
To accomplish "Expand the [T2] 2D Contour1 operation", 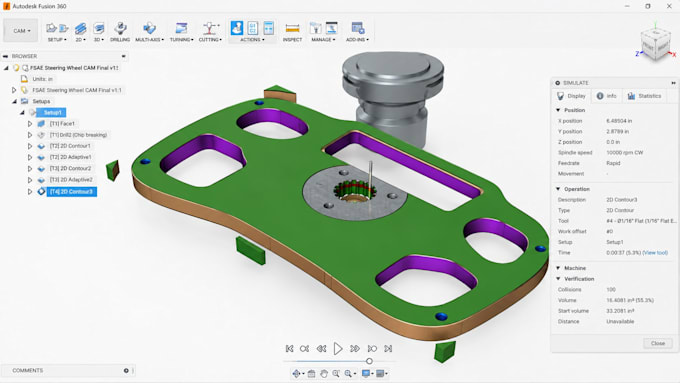I will click(x=30, y=146).
